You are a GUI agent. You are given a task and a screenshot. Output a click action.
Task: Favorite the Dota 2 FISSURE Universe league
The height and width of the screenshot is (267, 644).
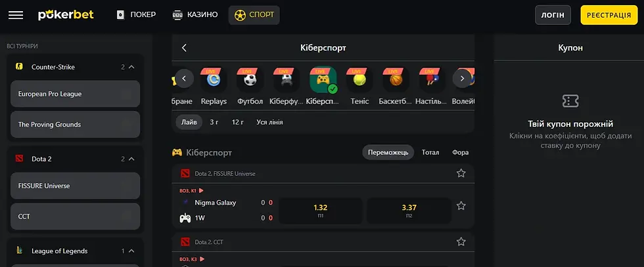pos(461,173)
